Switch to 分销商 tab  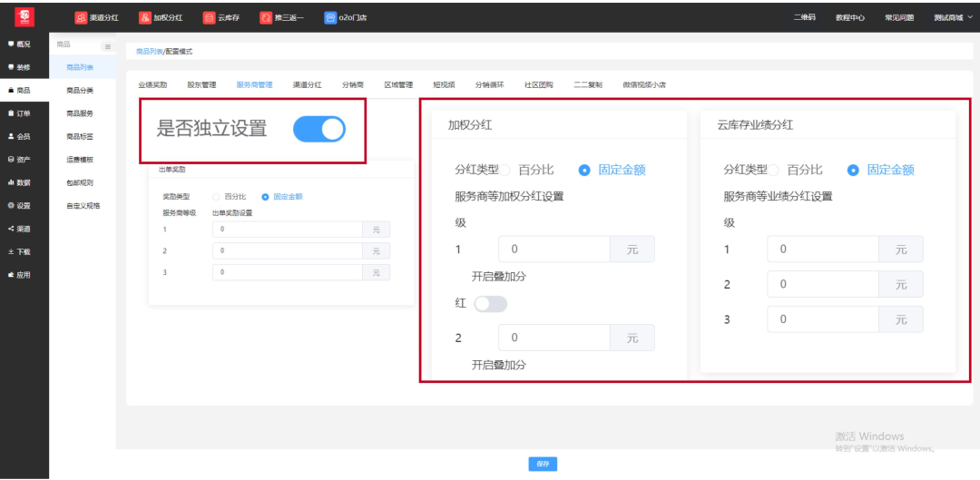(x=353, y=85)
